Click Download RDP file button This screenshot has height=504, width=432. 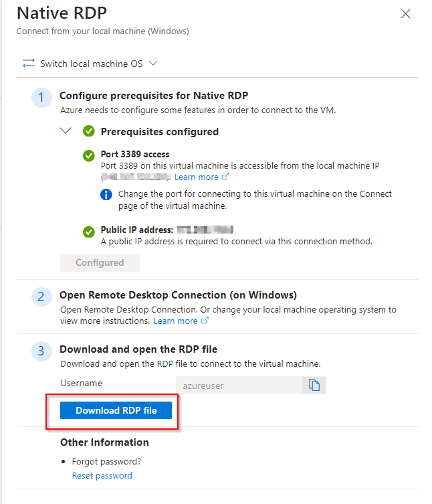[116, 410]
